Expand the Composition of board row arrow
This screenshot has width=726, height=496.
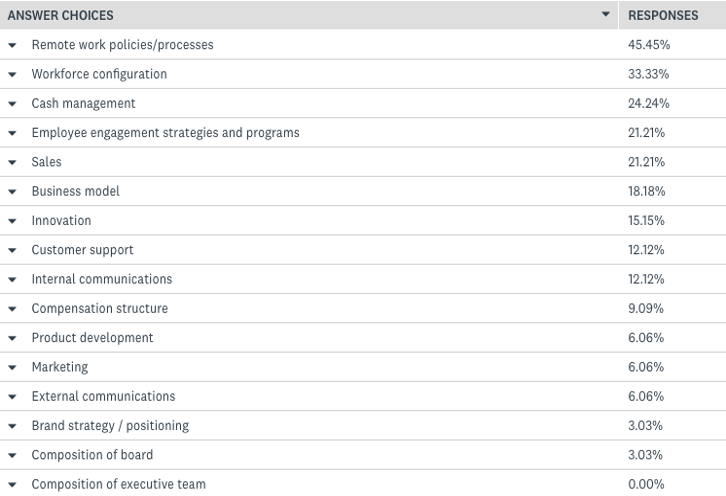(12, 455)
